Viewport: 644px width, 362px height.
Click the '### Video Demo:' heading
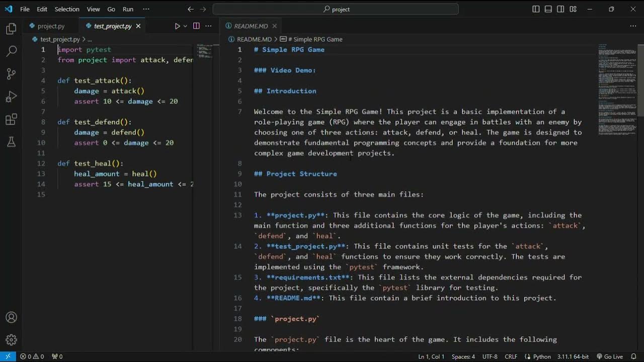[285, 70]
